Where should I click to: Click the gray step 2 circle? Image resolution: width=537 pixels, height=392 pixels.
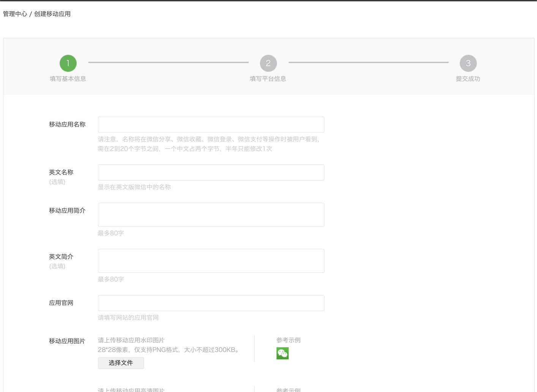268,63
